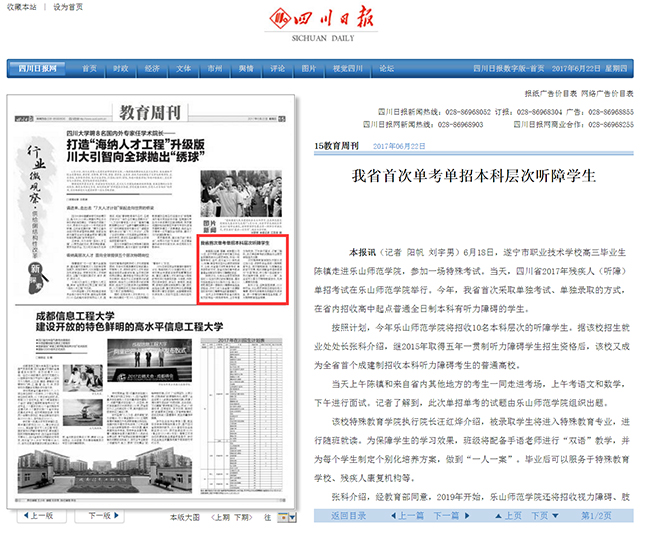Switch to 舆情 section
Image resolution: width=650 pixels, height=538 pixels.
[x=246, y=68]
